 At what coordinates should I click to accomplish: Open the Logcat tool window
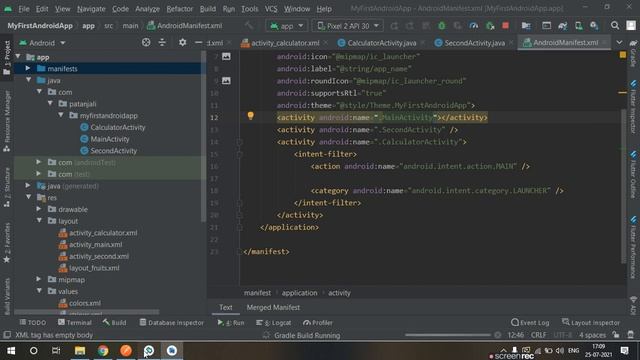click(273, 322)
